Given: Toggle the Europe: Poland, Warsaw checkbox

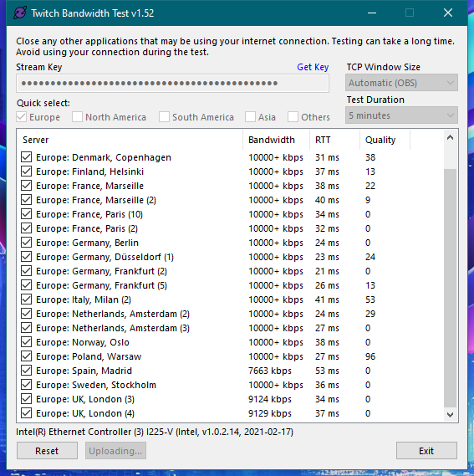Looking at the screenshot, I should [27, 356].
